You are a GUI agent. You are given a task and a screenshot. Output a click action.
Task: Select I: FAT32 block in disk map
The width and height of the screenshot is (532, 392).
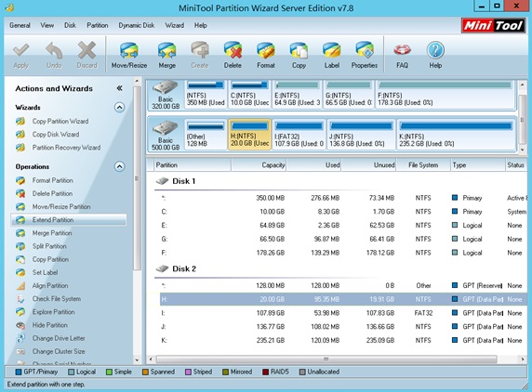point(299,134)
